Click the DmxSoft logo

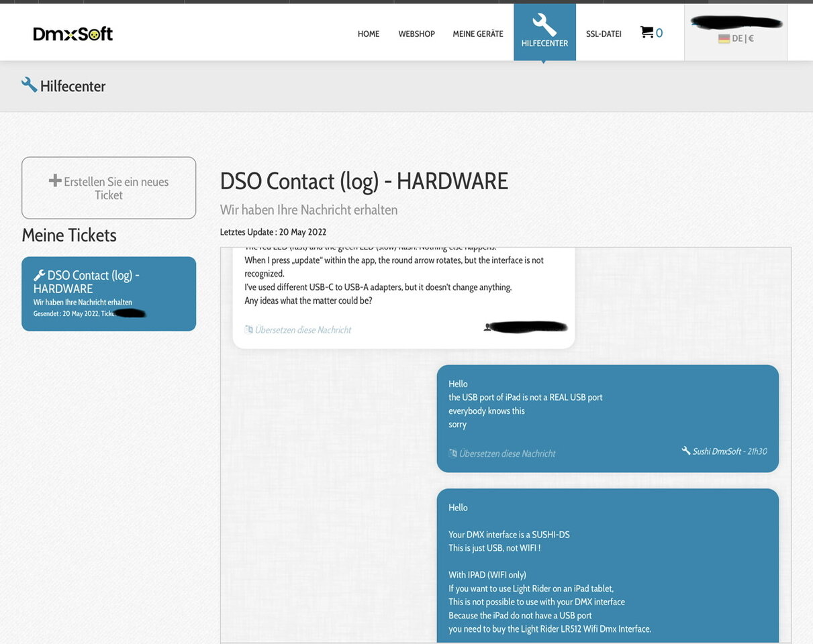point(73,34)
